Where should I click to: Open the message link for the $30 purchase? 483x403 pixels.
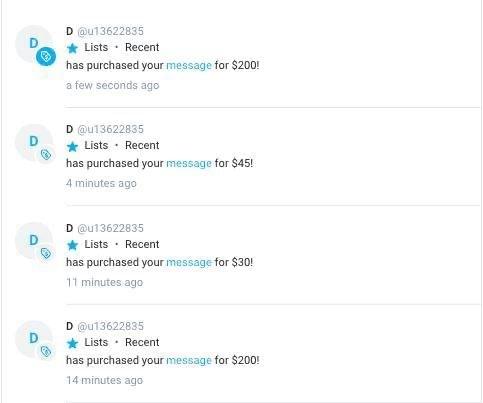click(189, 262)
